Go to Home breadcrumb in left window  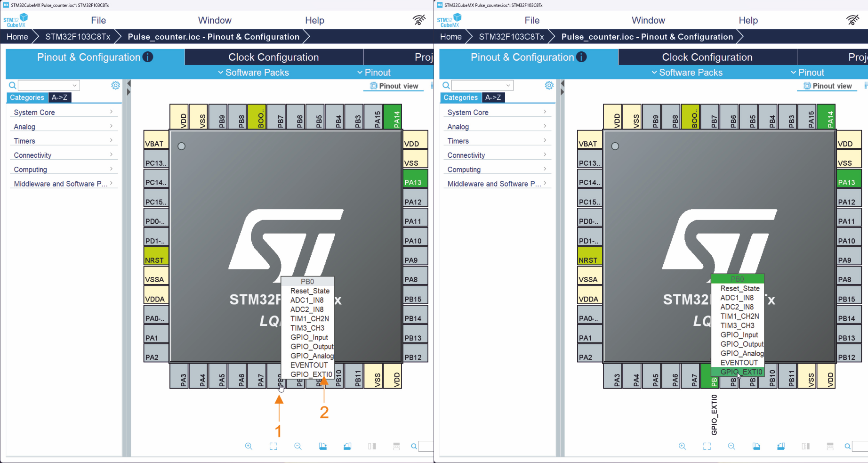tap(17, 37)
